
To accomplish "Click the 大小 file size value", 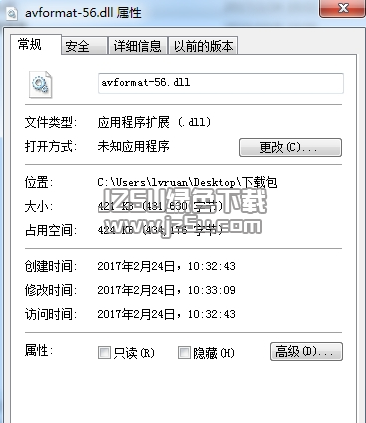I will coord(161,207).
